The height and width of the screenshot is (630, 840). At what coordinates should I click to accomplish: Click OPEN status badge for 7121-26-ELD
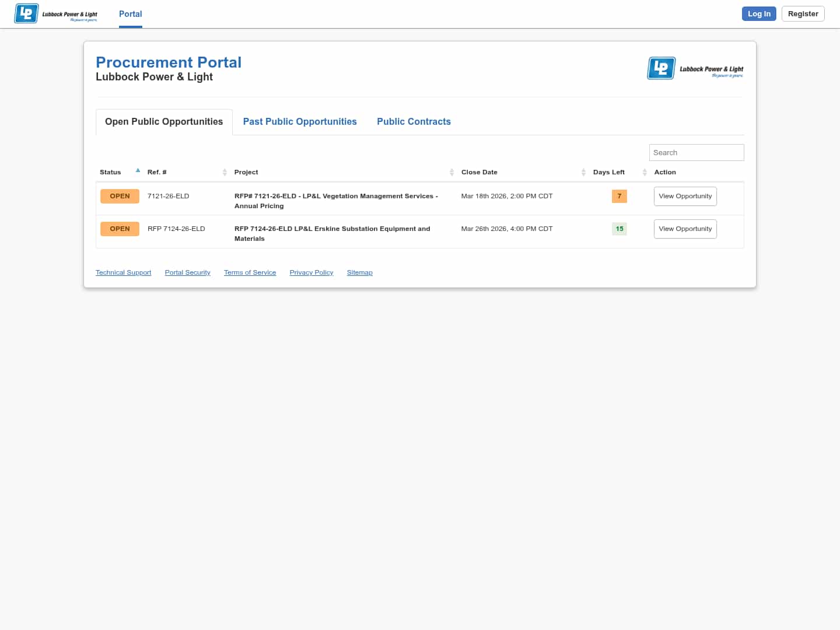pos(120,196)
